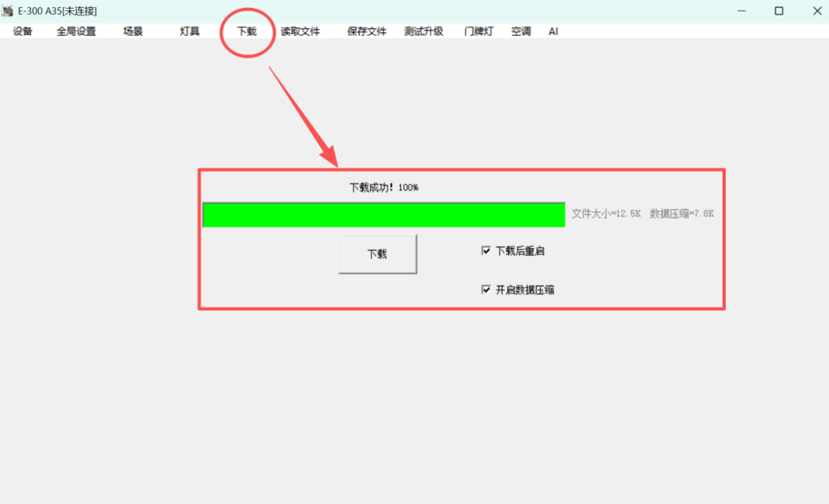Click the green download progress bar
Viewport: 829px width, 504px height.
tap(384, 215)
